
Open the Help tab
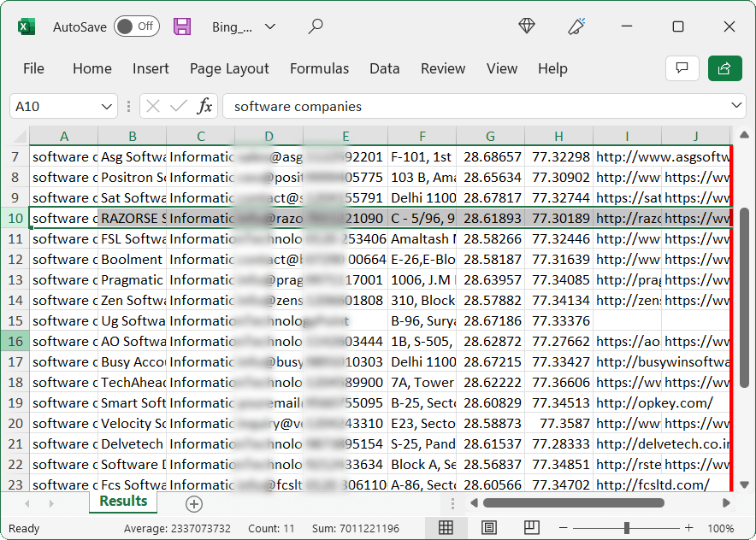552,68
